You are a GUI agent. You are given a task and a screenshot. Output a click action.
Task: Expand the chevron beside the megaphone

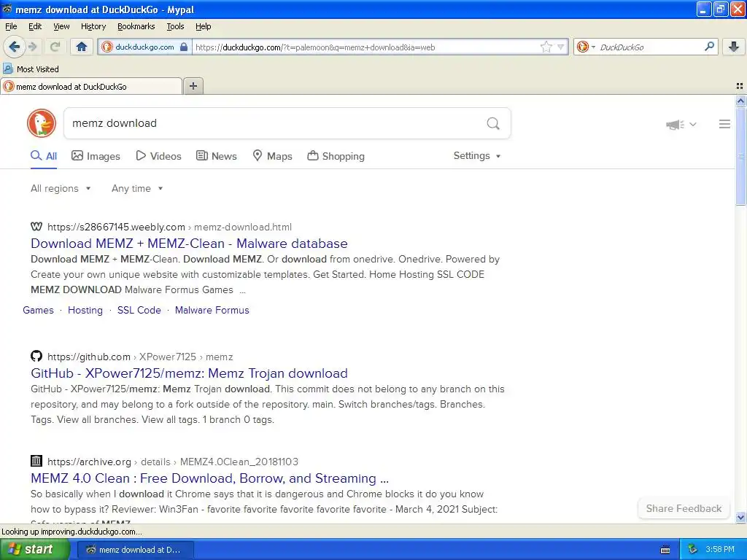click(693, 124)
